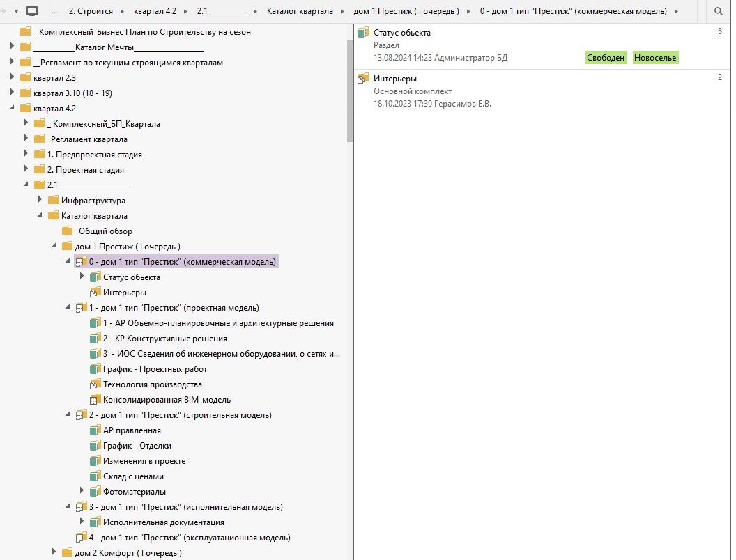The width and height of the screenshot is (736, 560).
Task: Expand the дом 2 Комфорт node
Action: 54,553
